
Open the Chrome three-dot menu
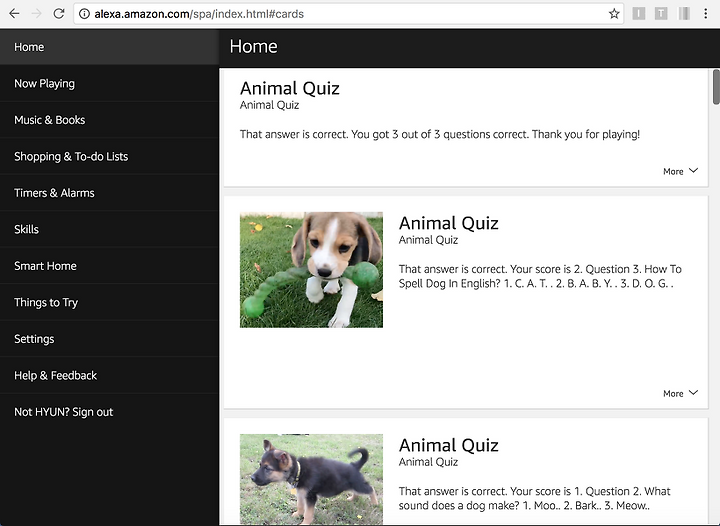[706, 14]
